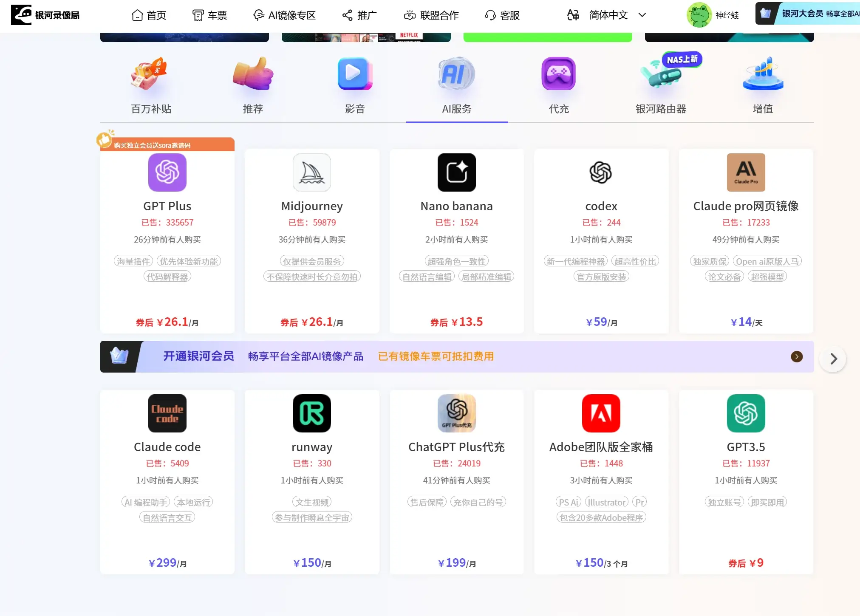
Task: Open the Nano banana app icon
Action: point(456,172)
